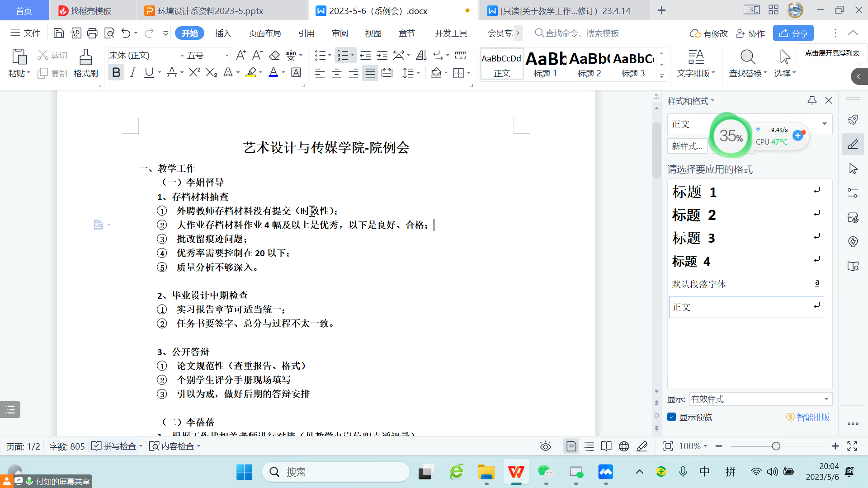
Task: Click the eye protection mode icon
Action: coord(546,446)
